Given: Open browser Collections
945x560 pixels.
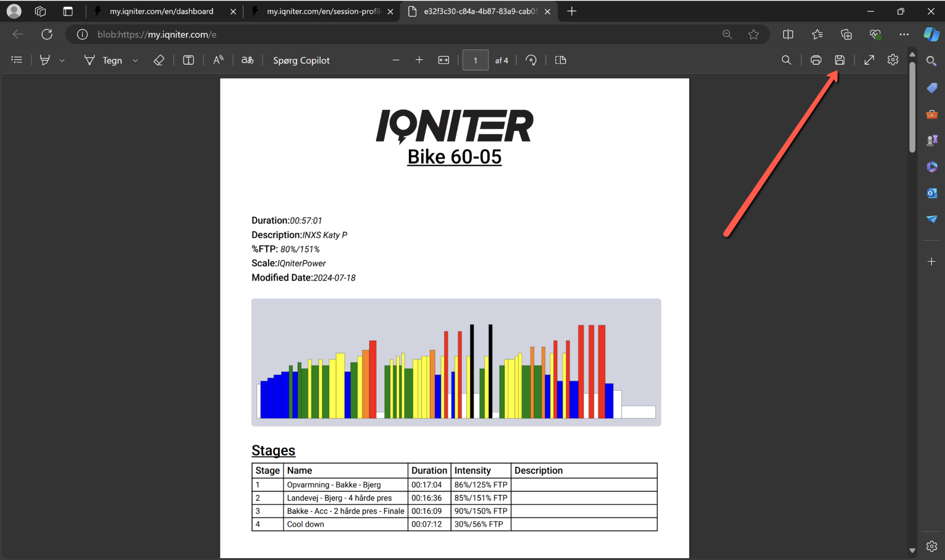Looking at the screenshot, I should [x=846, y=35].
